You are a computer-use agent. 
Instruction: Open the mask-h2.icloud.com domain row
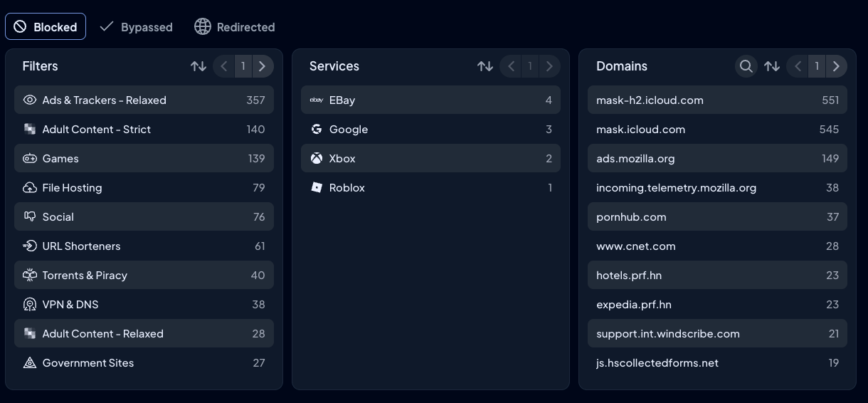click(717, 100)
